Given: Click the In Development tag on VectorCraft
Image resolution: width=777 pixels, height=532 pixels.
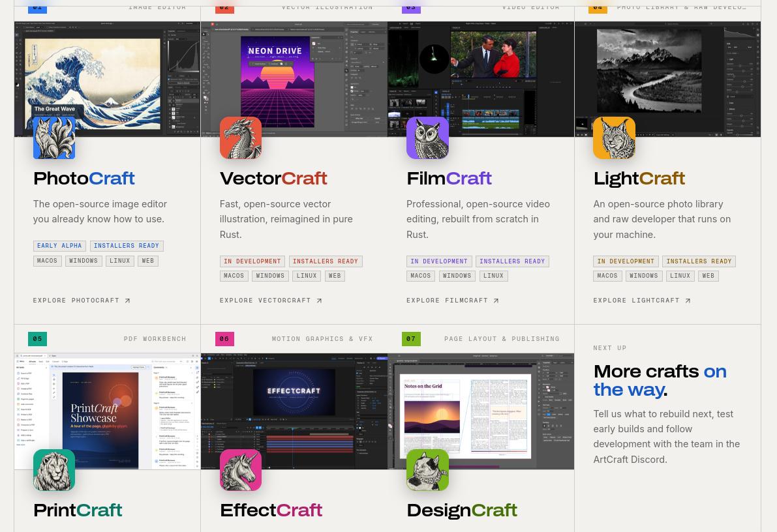Looking at the screenshot, I should click(252, 261).
